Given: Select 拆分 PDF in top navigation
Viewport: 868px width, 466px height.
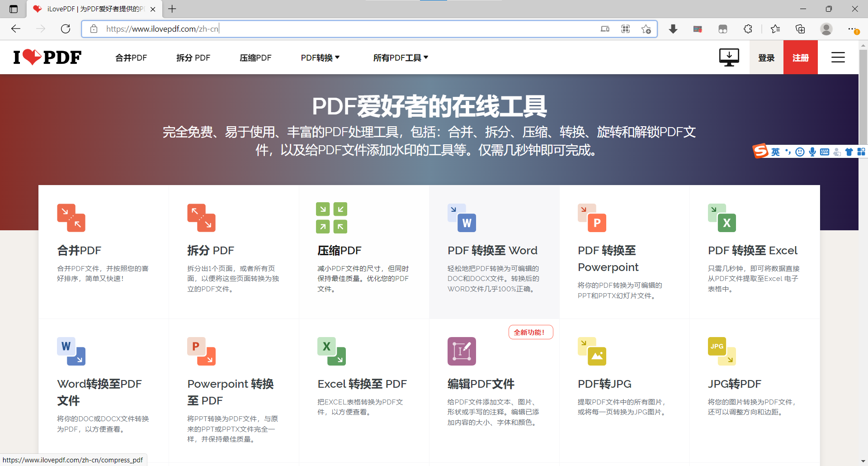Looking at the screenshot, I should [x=193, y=57].
